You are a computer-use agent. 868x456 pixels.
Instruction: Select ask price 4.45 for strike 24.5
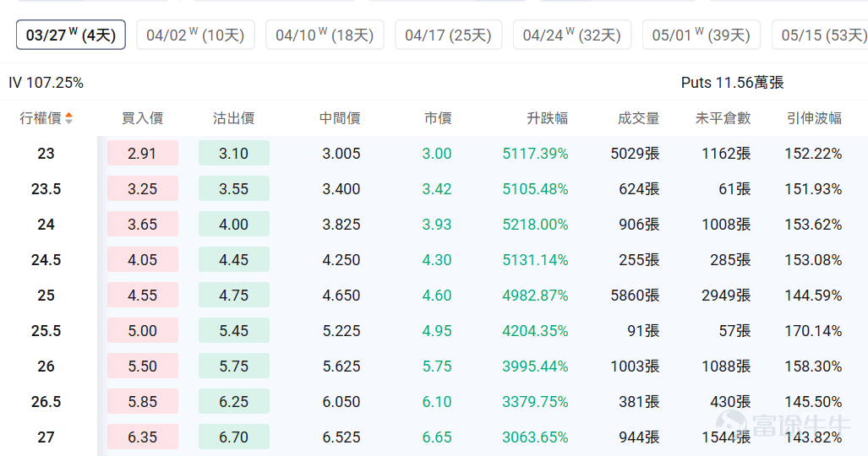tap(234, 259)
